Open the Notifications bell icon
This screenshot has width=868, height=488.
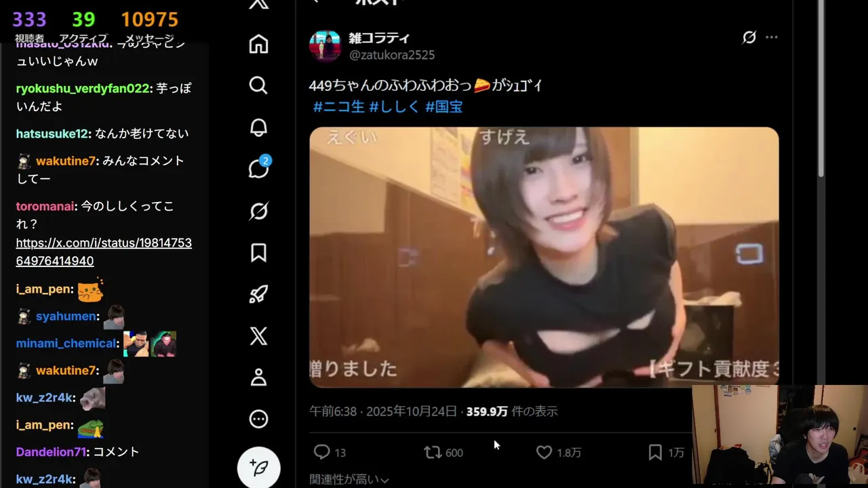click(x=258, y=127)
